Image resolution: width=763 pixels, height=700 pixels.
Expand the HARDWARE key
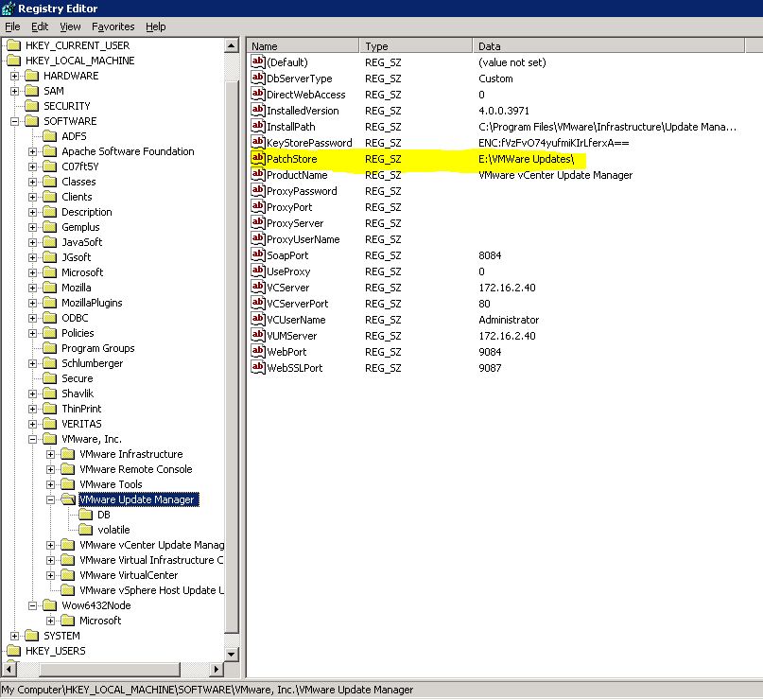tap(14, 76)
